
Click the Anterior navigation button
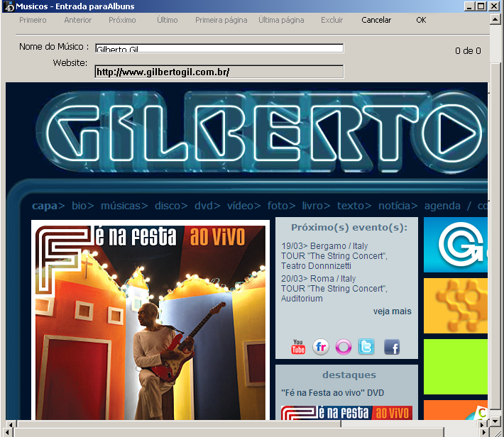tap(78, 20)
